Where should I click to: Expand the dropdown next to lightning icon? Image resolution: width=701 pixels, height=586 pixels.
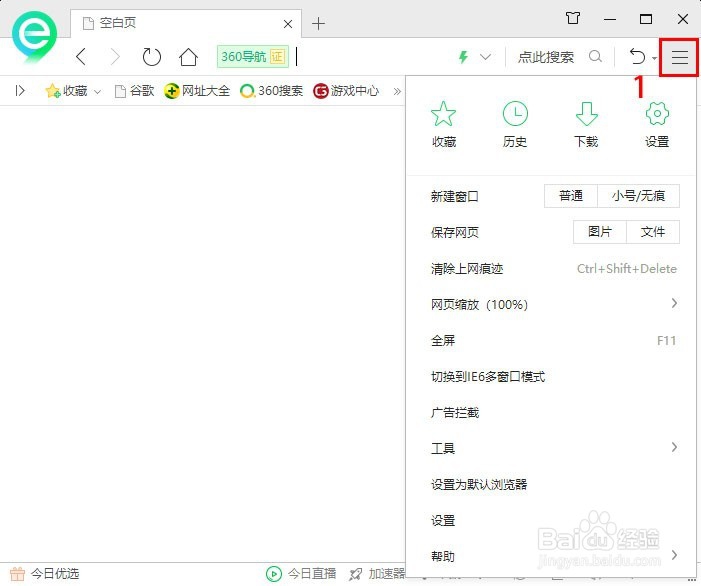[x=486, y=57]
